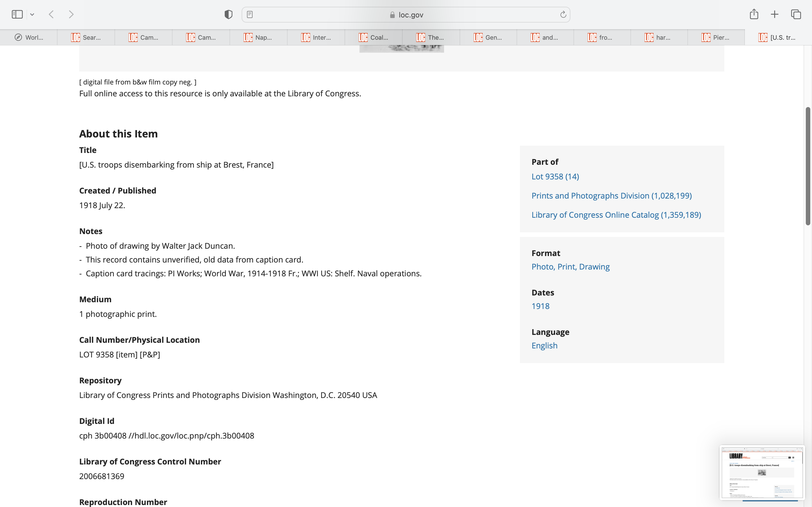Switch to the 'Pier...' tab

716,37
